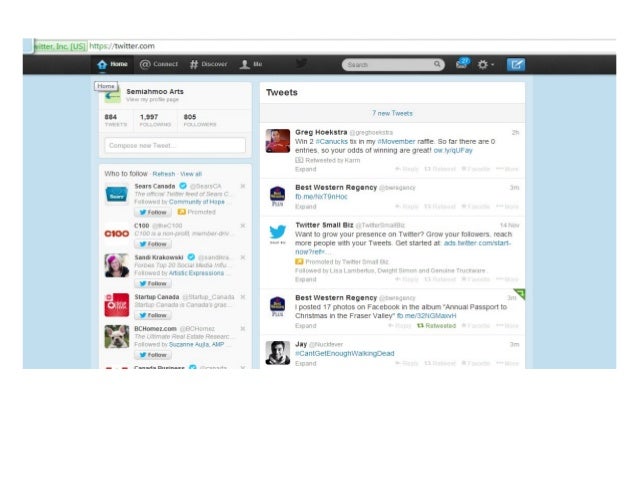
Task: View the 805 Followers count
Action: tap(200, 120)
